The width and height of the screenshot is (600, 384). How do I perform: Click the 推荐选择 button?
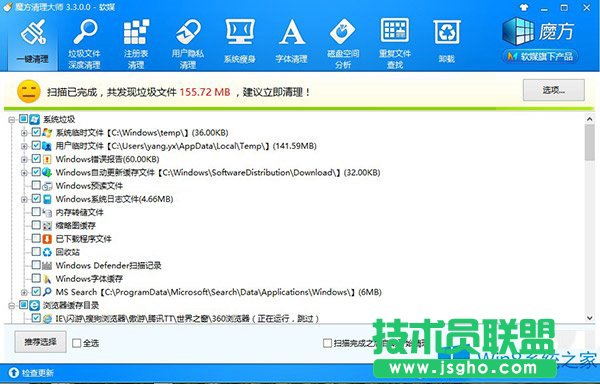click(x=41, y=342)
